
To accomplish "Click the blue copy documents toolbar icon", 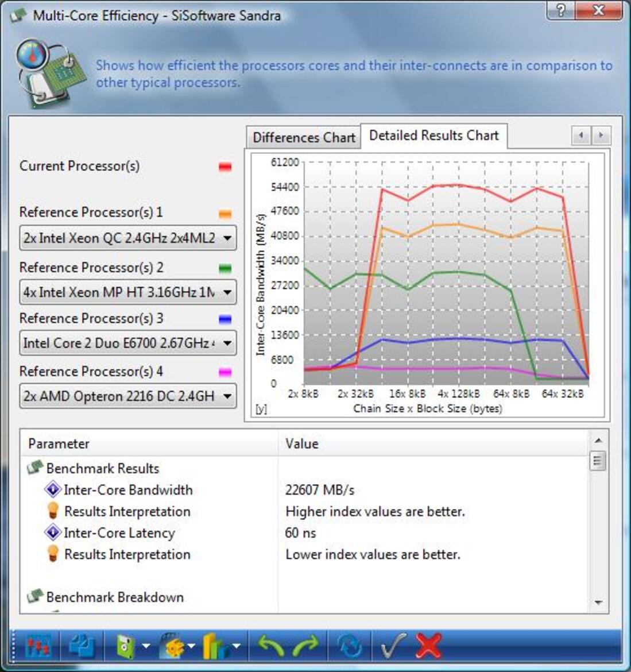I will [x=82, y=645].
